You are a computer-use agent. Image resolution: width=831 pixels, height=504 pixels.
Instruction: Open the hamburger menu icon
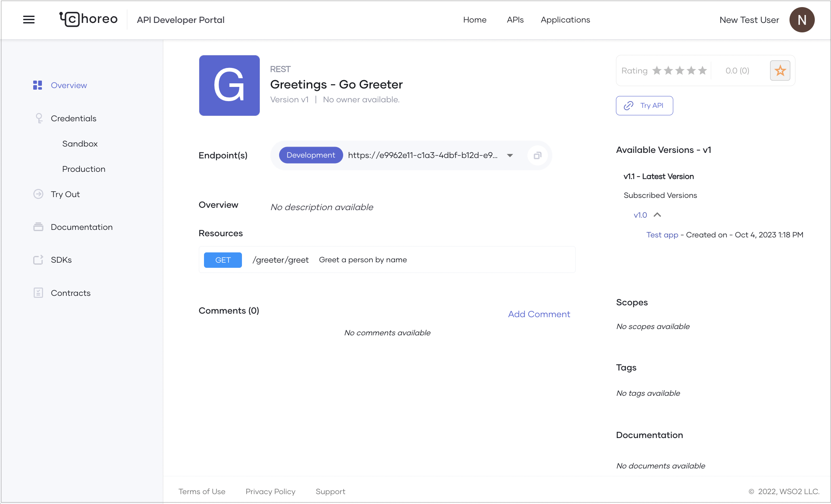coord(29,20)
